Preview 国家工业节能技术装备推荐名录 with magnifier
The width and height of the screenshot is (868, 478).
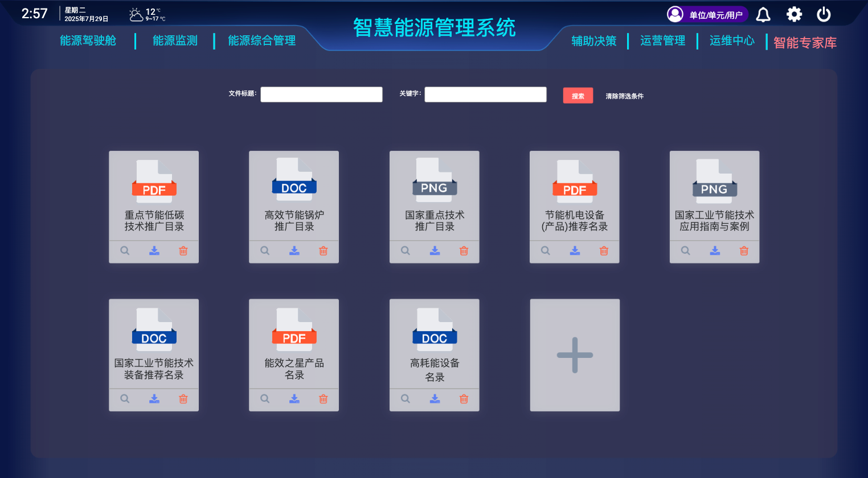125,399
